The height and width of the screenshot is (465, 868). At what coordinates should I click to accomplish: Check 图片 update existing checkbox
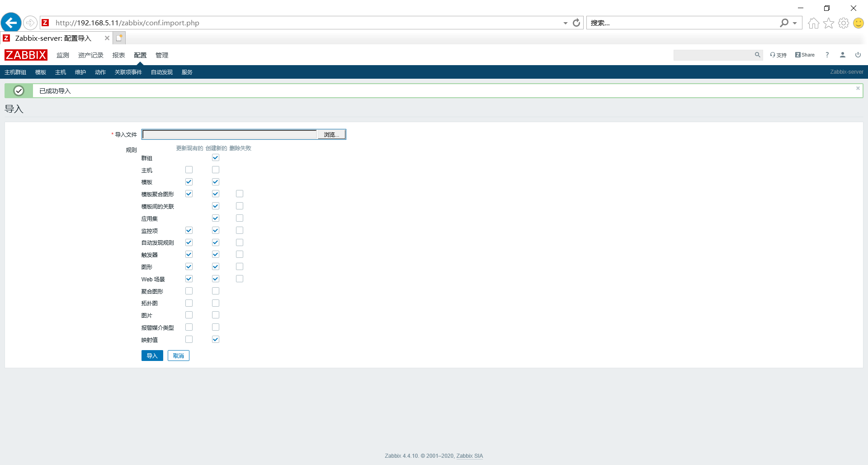(x=189, y=315)
